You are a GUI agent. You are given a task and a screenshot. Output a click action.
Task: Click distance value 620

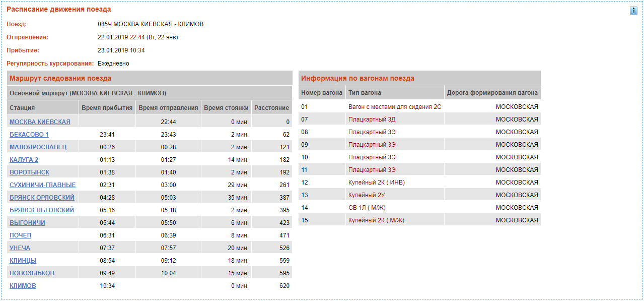pyautogui.click(x=284, y=286)
